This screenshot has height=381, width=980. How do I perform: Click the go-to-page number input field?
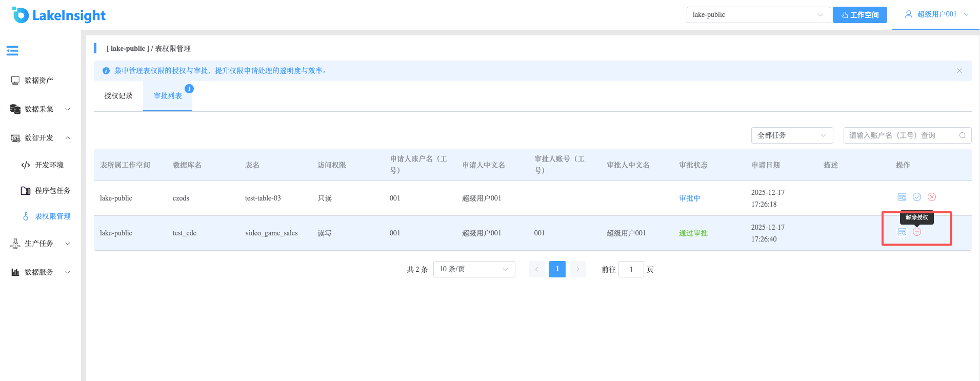pos(631,269)
